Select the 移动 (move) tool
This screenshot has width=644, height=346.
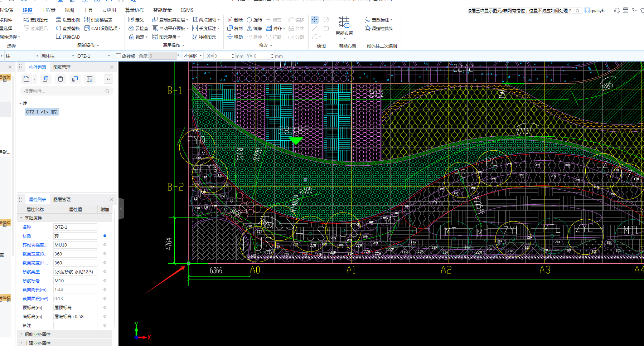coord(235,37)
